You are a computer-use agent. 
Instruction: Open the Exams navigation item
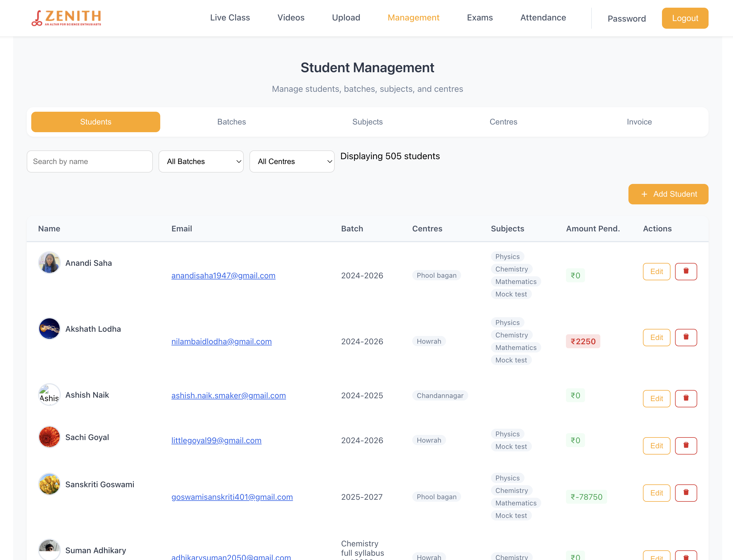480,18
